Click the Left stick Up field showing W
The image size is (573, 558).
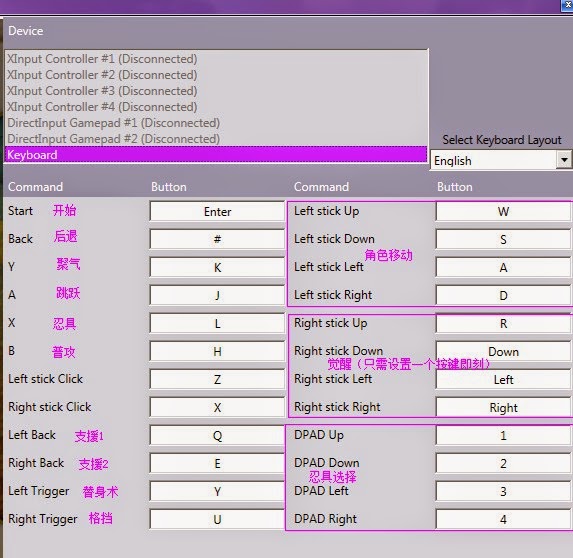pyautogui.click(x=504, y=211)
